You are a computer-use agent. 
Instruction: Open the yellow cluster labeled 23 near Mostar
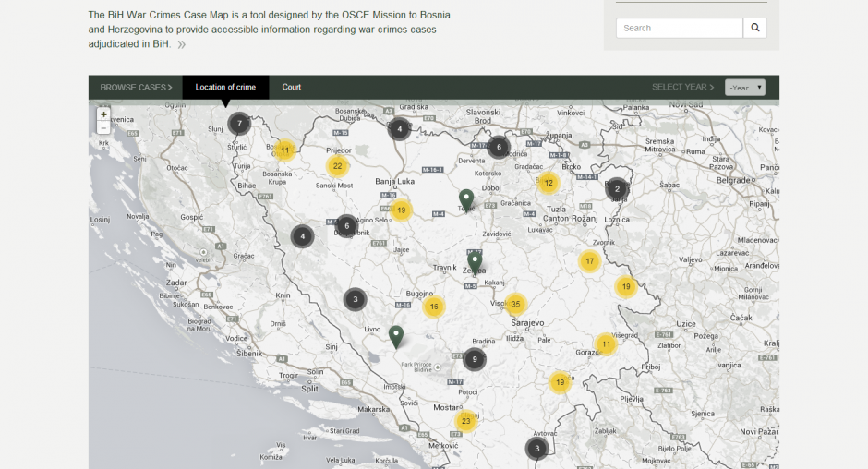[x=466, y=421]
